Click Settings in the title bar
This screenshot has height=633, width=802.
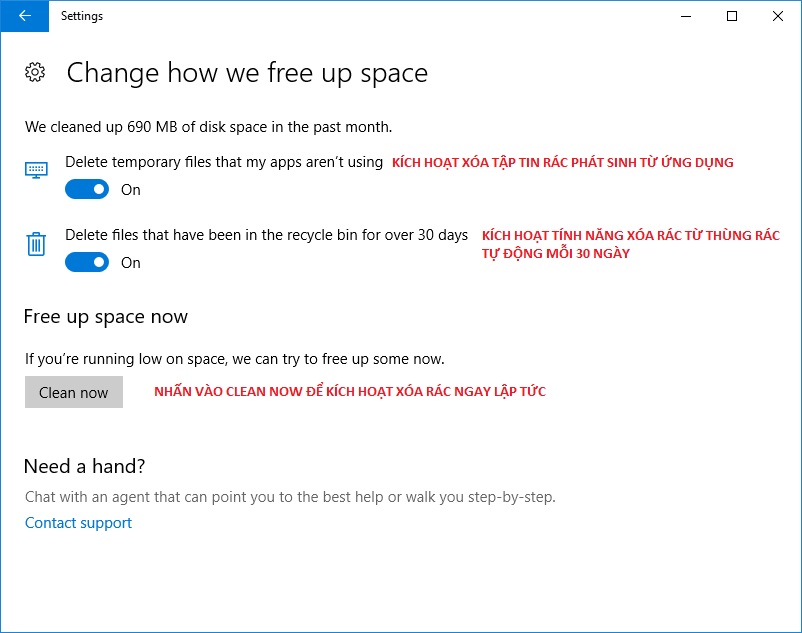pos(82,16)
